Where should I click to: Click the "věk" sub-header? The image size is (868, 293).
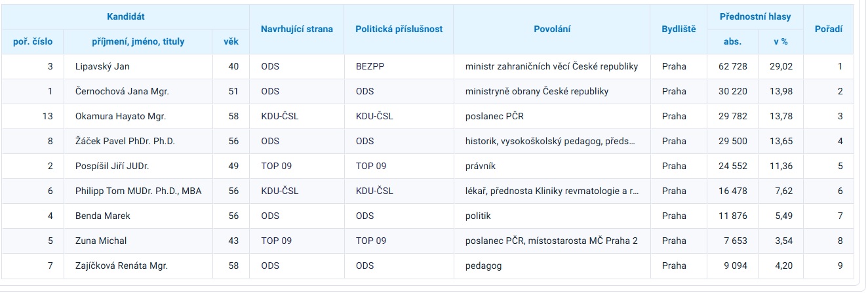coord(231,41)
